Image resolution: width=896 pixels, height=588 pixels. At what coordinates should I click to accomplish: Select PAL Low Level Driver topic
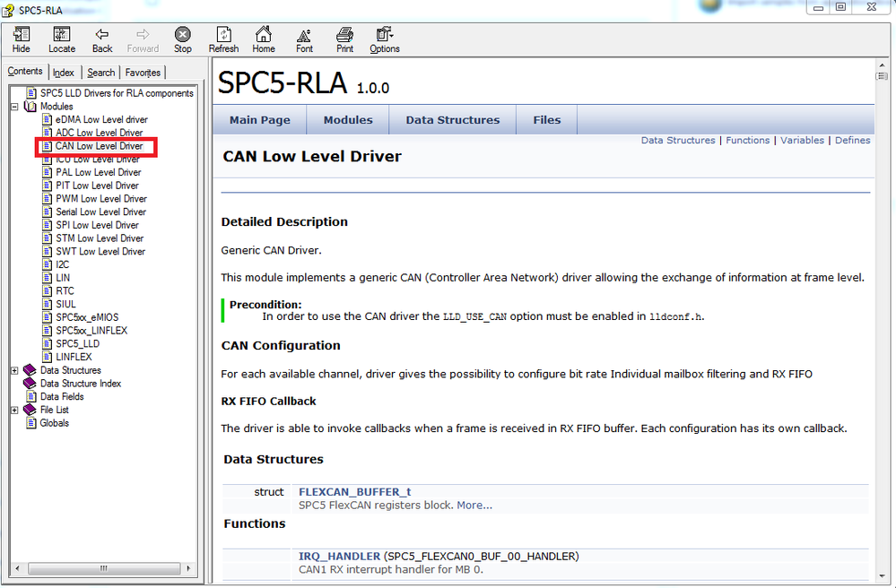[x=99, y=172]
